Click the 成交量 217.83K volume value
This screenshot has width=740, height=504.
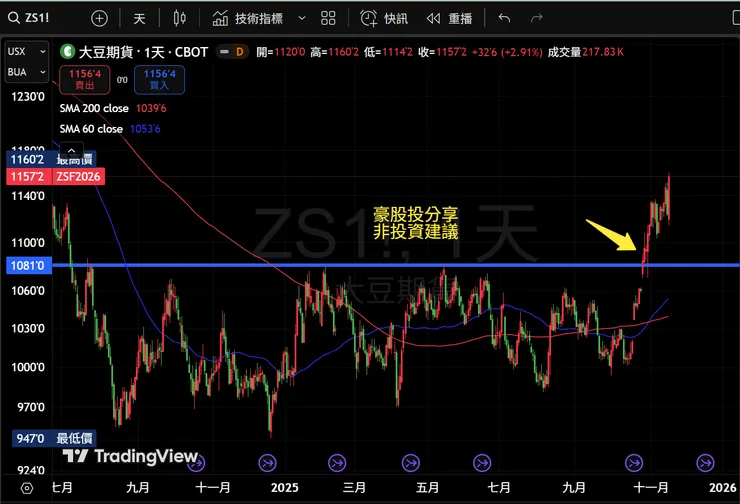coord(585,52)
